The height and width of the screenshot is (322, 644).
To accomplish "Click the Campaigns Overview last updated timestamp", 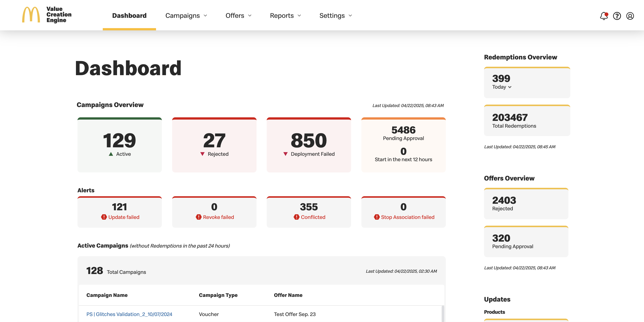I will coord(408,105).
